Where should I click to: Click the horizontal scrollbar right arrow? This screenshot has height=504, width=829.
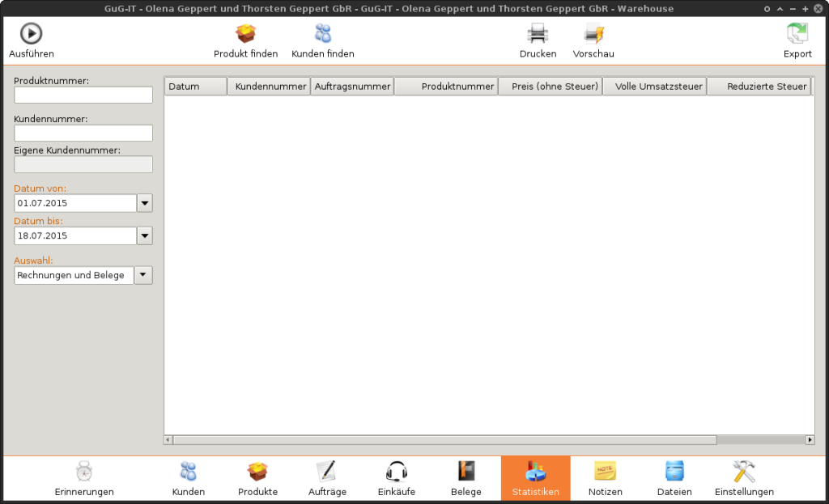(810, 440)
